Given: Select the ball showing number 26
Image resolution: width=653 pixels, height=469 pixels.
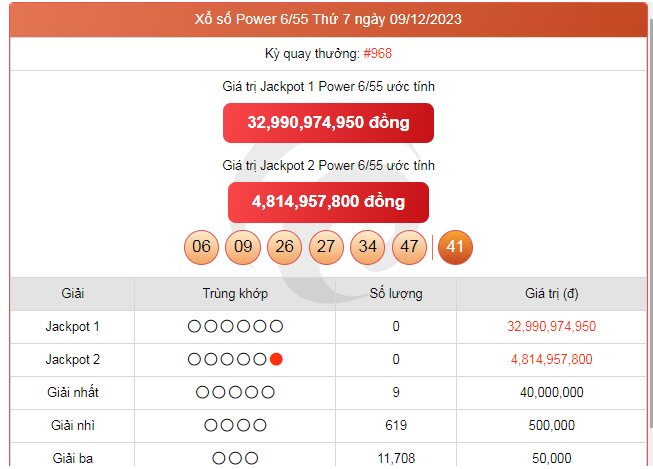Looking at the screenshot, I should click(x=284, y=247).
